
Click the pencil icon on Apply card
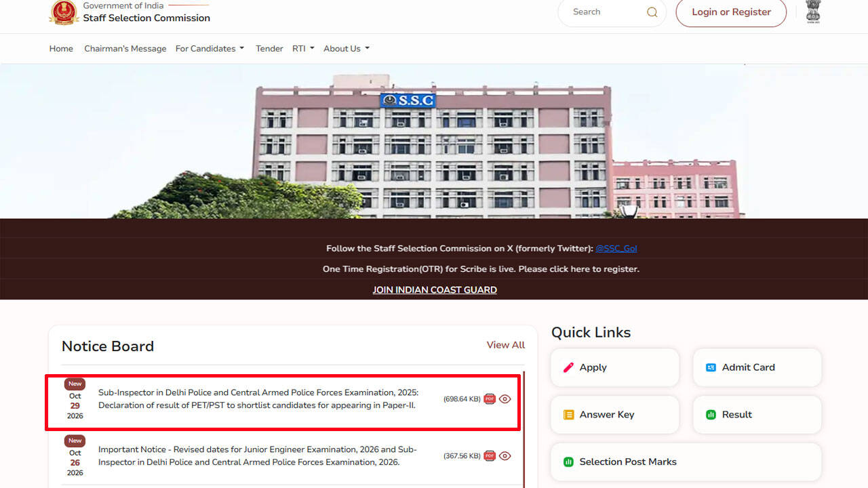[x=569, y=367]
